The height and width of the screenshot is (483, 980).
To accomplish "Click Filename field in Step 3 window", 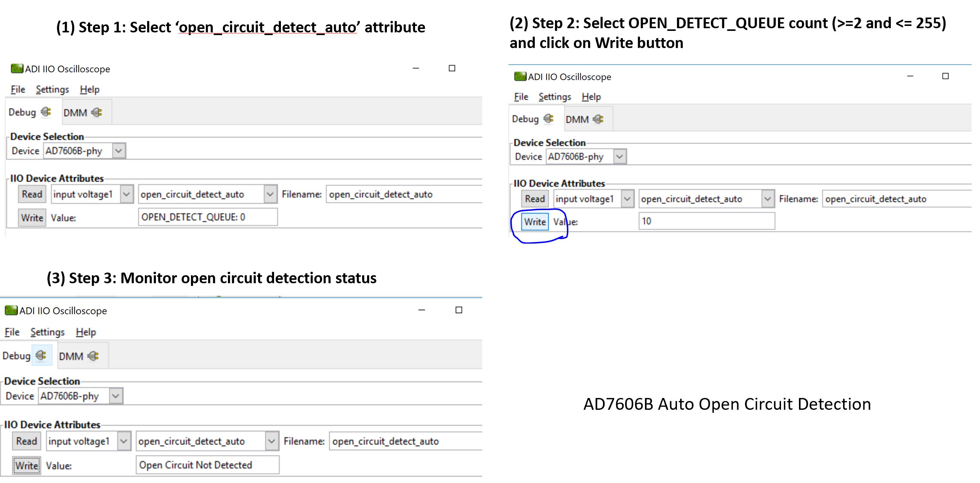I will click(x=406, y=441).
